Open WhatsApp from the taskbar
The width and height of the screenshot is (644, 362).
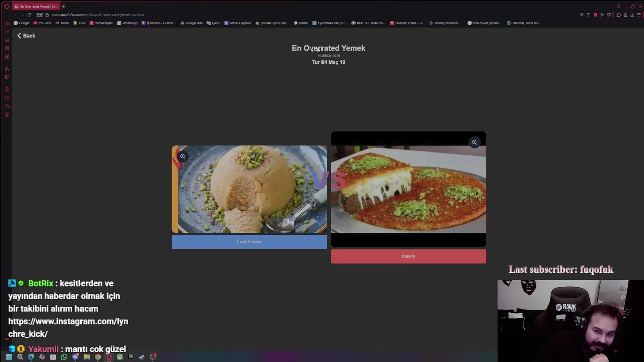(x=64, y=357)
